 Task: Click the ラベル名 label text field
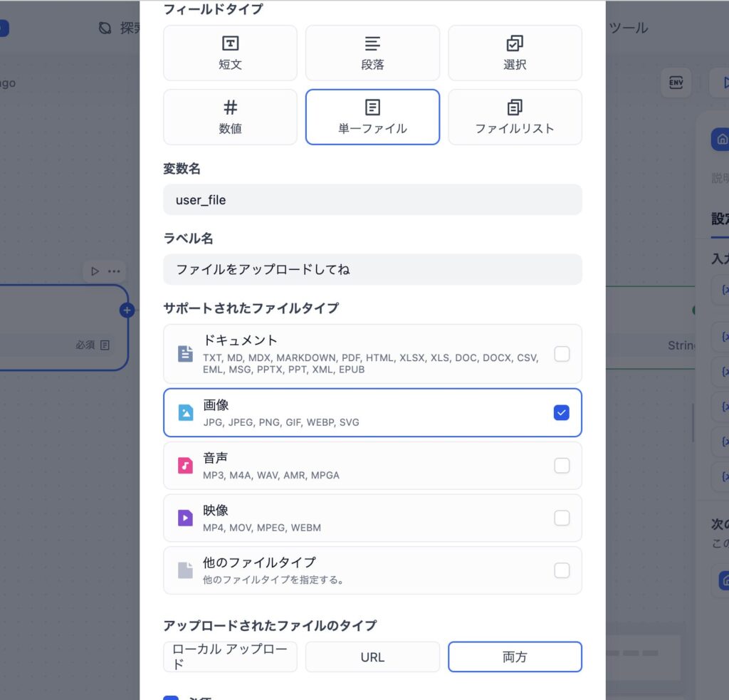372,269
